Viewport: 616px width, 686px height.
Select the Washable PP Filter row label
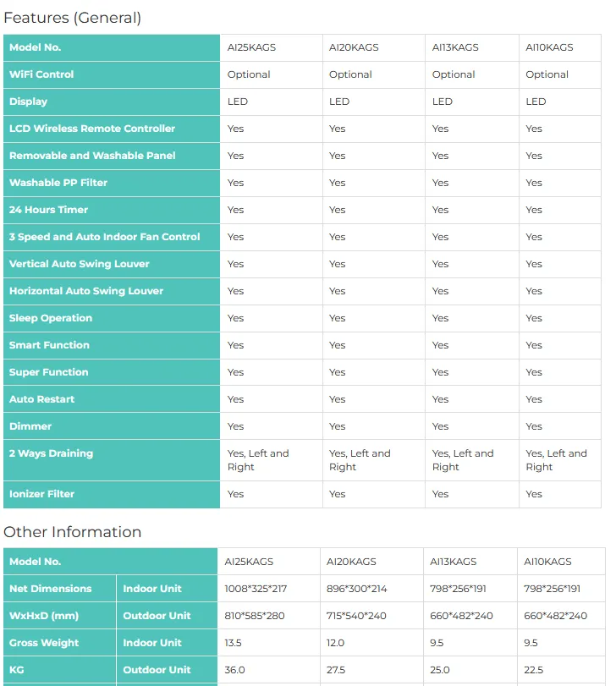58,183
